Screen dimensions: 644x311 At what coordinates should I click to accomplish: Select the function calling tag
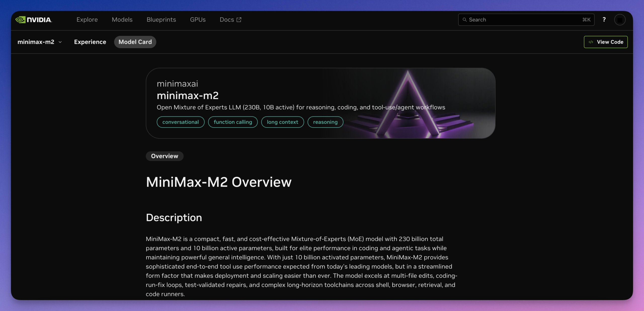pyautogui.click(x=232, y=122)
